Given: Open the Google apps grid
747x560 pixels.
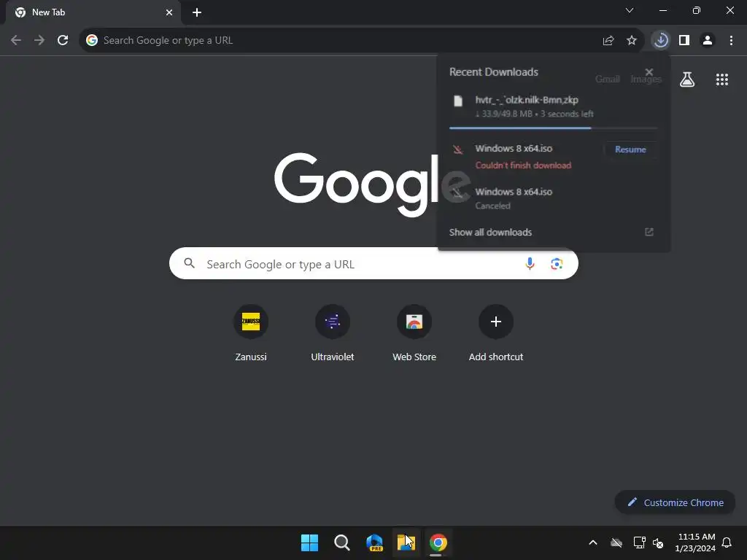Looking at the screenshot, I should (x=721, y=79).
